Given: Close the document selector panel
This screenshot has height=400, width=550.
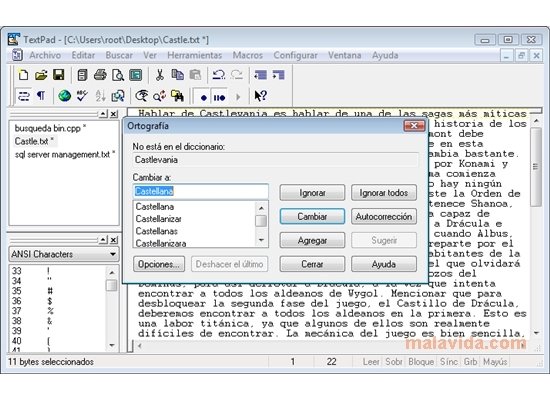Looking at the screenshot, I should tap(114, 114).
